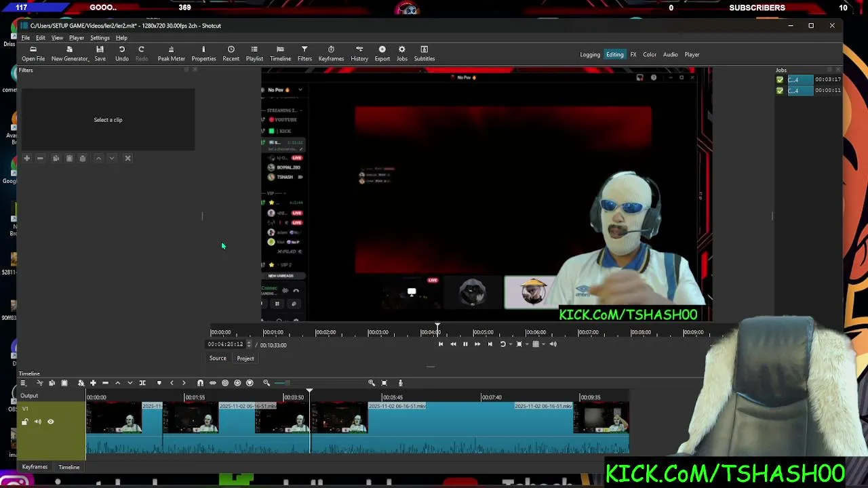868x488 pixels.
Task: Create a marker on the timeline toolbar
Action: (159, 383)
